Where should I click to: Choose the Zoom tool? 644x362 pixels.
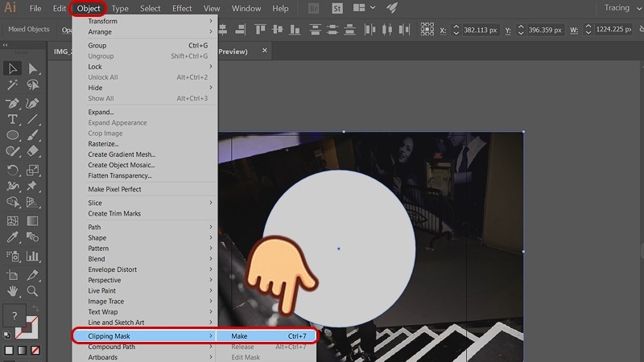(x=32, y=291)
